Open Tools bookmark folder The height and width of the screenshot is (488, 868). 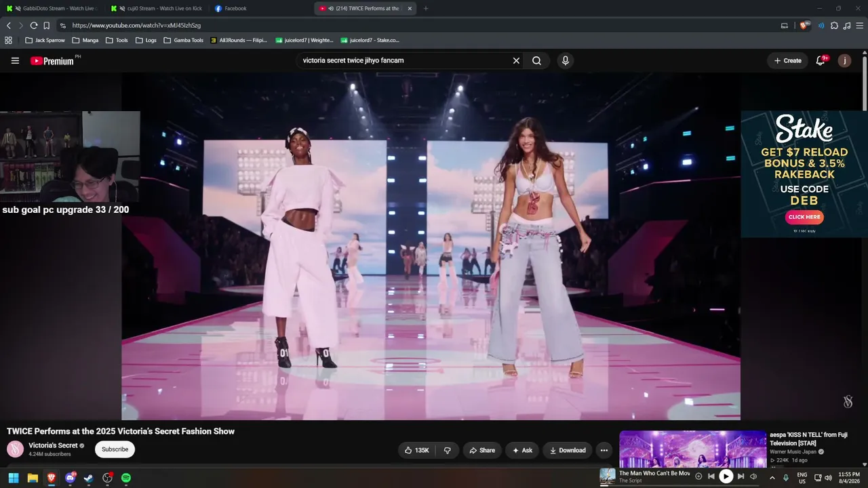[x=117, y=41]
